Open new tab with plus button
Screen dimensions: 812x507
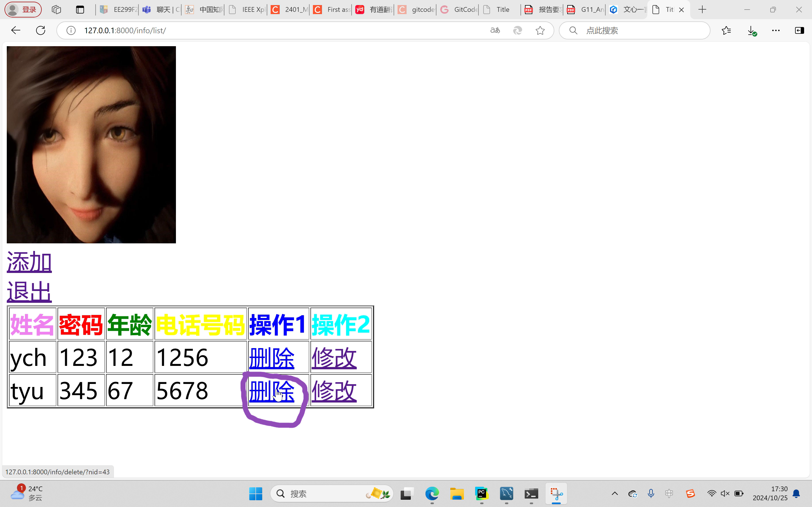point(702,10)
